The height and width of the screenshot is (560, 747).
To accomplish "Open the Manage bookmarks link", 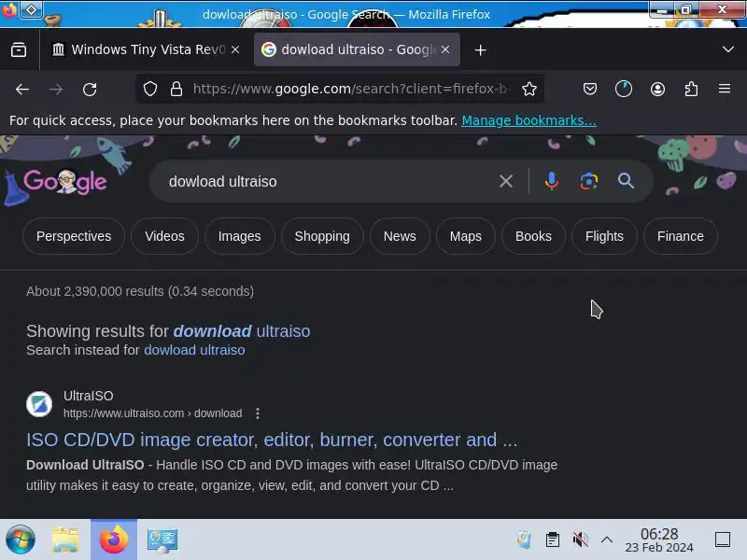I will [529, 120].
